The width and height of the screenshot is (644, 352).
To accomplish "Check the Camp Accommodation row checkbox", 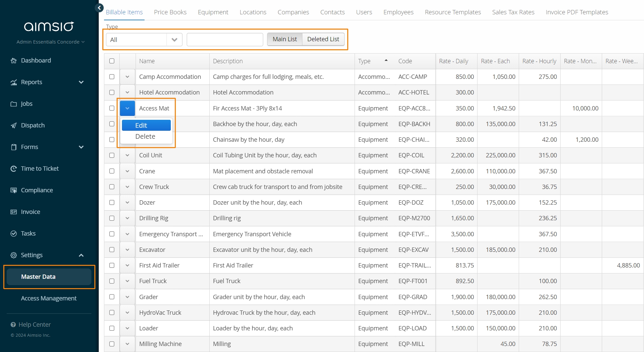I will tap(112, 77).
